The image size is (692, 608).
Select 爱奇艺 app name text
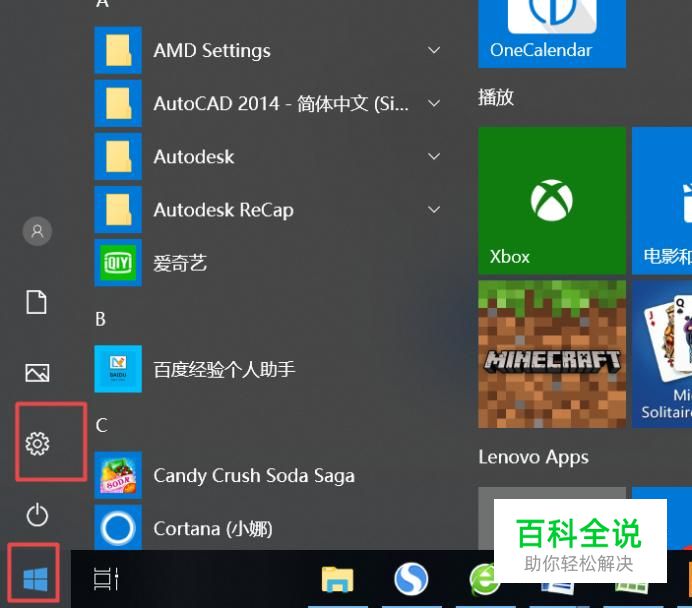[x=180, y=263]
